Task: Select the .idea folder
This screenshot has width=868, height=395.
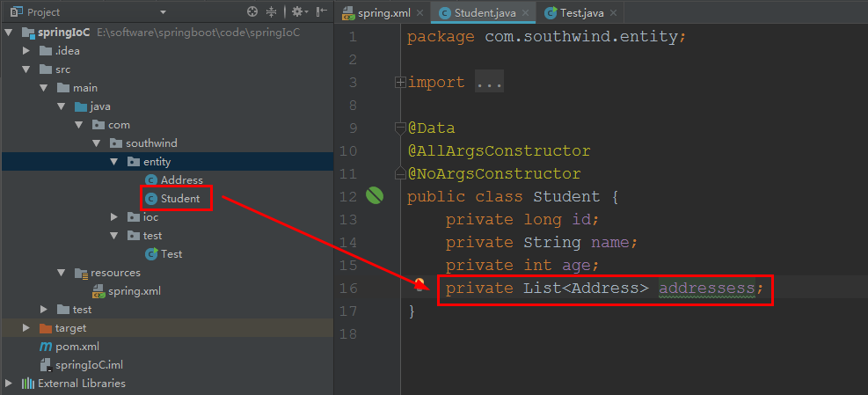Action: tap(68, 51)
